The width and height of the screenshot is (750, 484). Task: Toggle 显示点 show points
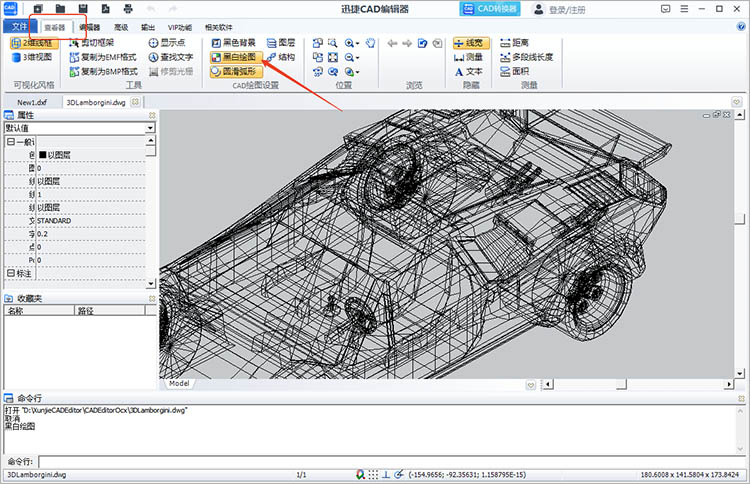pyautogui.click(x=167, y=43)
